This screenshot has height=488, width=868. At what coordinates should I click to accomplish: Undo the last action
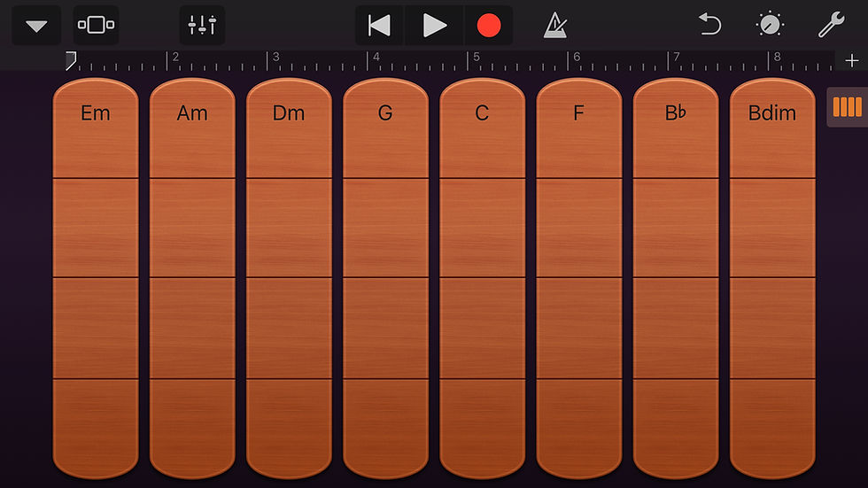(x=709, y=25)
